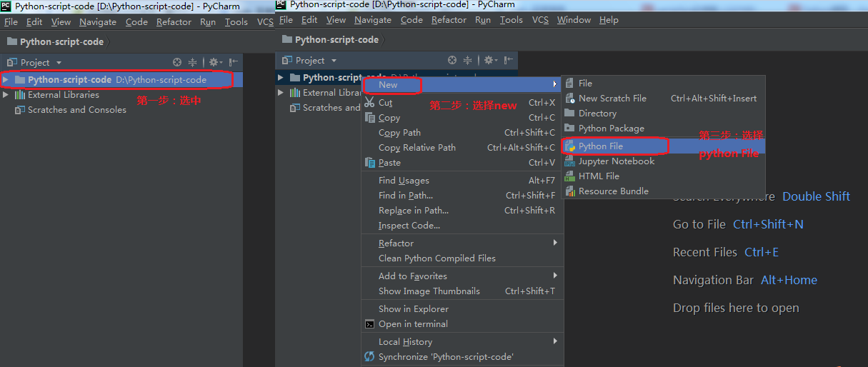Click the Jupyter icon beside Jupyter Notebook
This screenshot has height=367, width=868.
(x=569, y=161)
